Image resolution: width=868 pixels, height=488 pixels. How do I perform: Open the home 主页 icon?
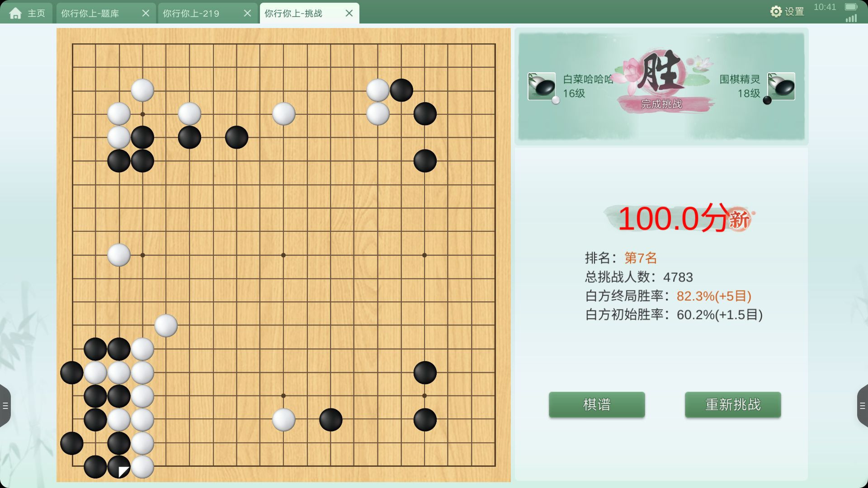tap(15, 13)
